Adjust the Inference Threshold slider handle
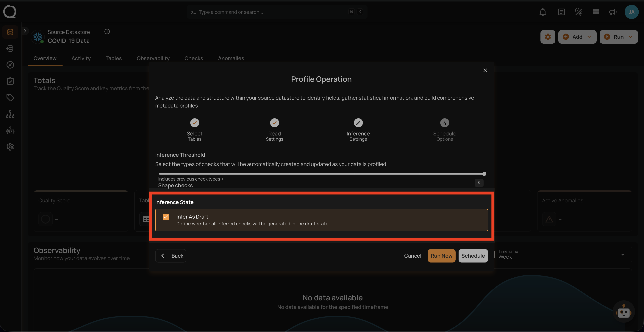The height and width of the screenshot is (332, 644). pos(484,174)
